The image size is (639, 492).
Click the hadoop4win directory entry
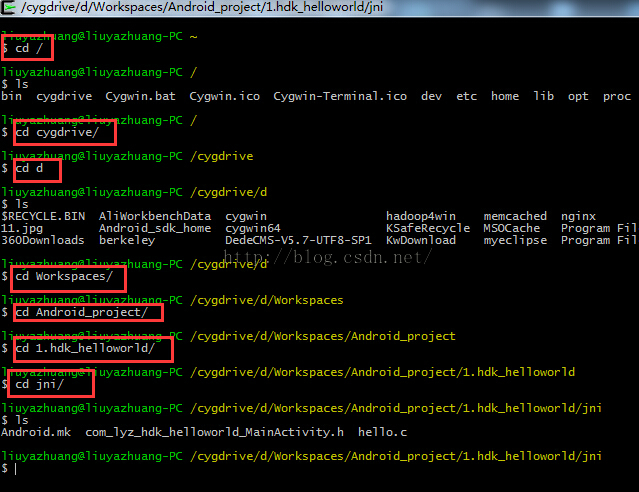point(421,216)
